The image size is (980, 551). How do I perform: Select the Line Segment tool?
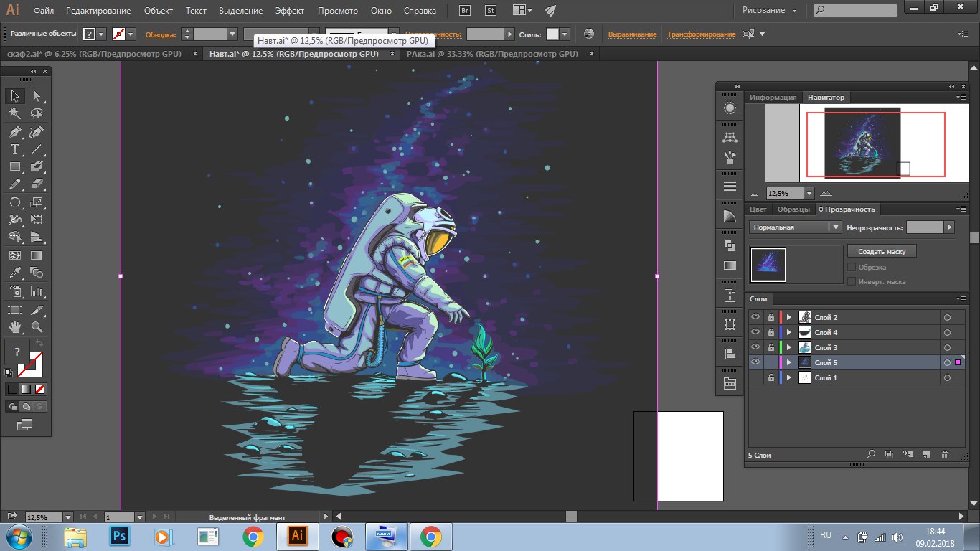[37, 149]
